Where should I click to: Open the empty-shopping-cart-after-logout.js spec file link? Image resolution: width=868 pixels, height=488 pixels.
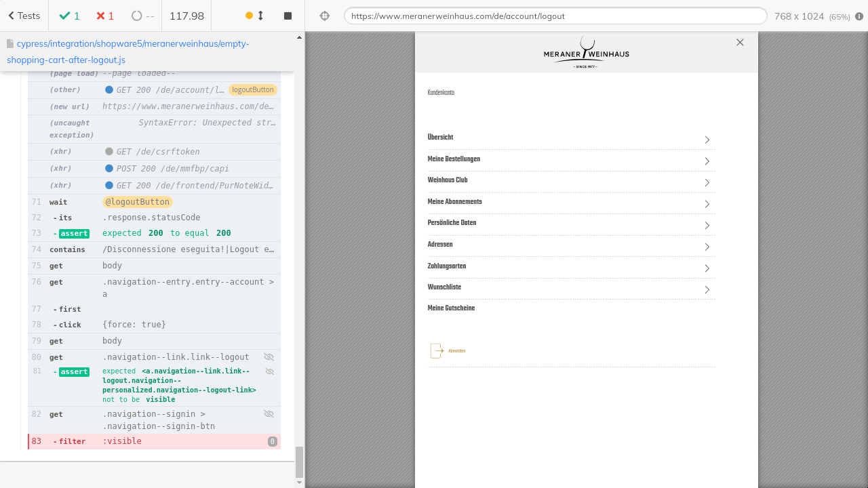128,52
